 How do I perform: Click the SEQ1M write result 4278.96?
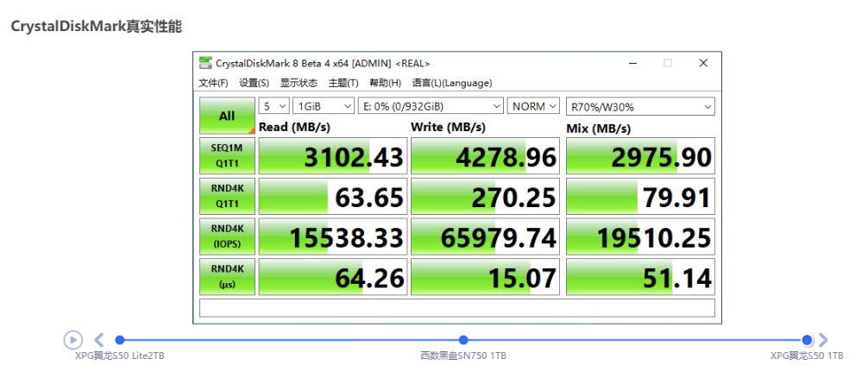pos(485,156)
